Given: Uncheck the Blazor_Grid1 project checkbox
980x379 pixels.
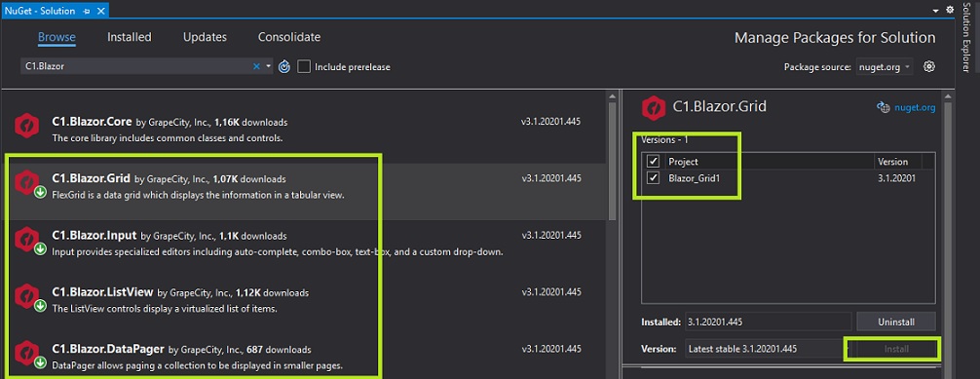Looking at the screenshot, I should (x=654, y=178).
